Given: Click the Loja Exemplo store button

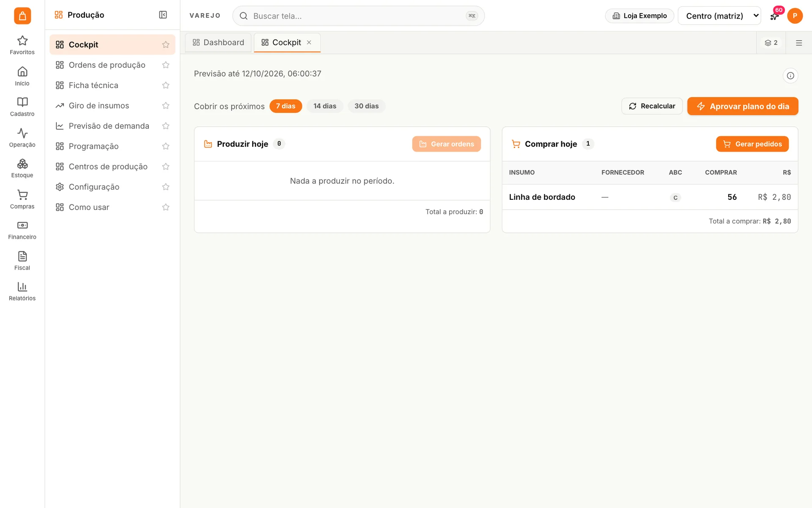Looking at the screenshot, I should tap(639, 16).
